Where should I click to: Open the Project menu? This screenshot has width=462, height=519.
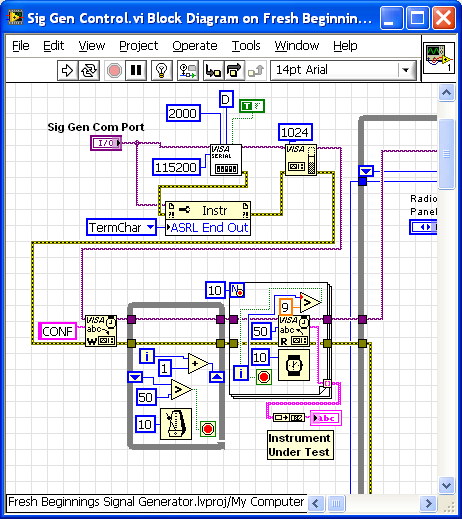tap(139, 46)
